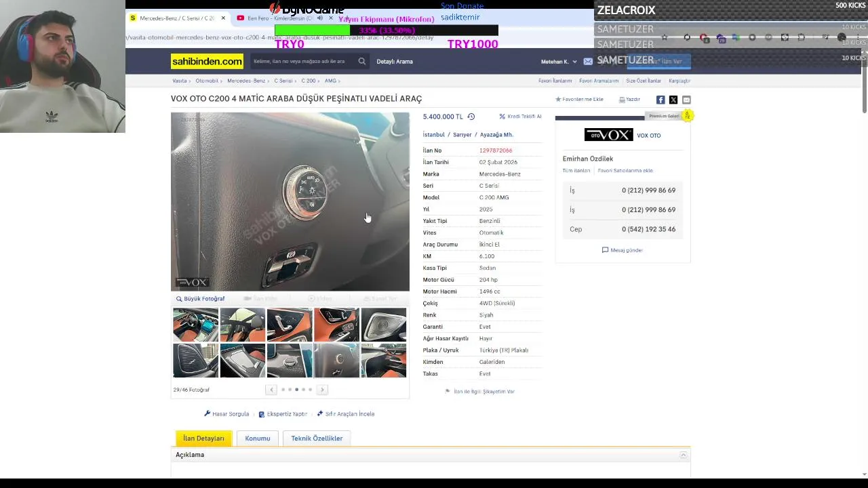Viewport: 868px width, 488px height.
Task: Click the bookmark star in address bar
Action: 665,37
